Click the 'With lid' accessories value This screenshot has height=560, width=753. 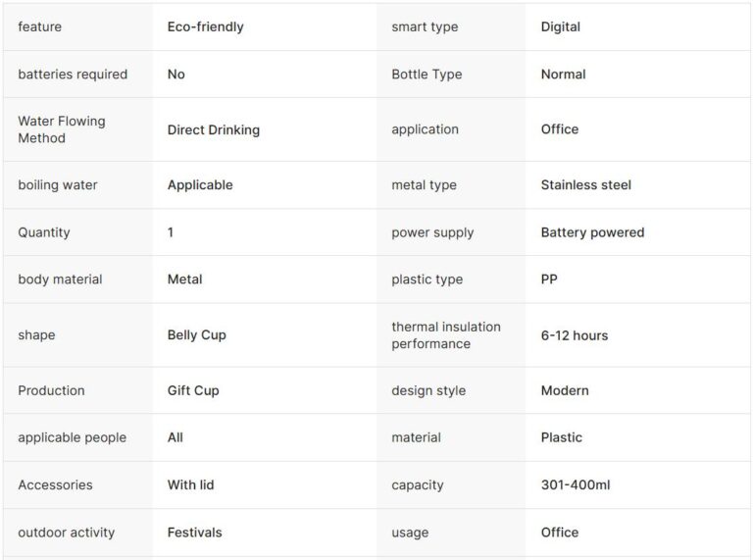pos(190,485)
